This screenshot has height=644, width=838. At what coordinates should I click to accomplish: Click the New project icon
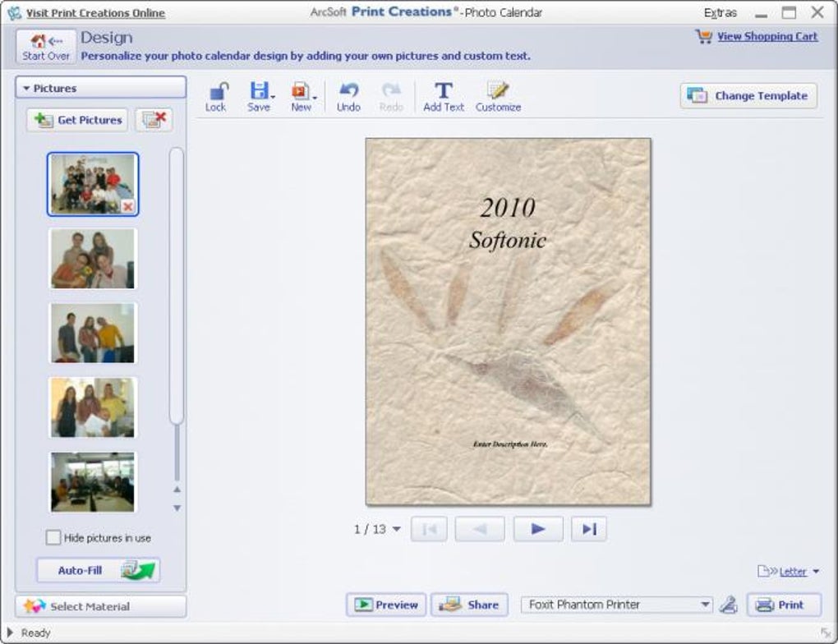click(x=299, y=91)
